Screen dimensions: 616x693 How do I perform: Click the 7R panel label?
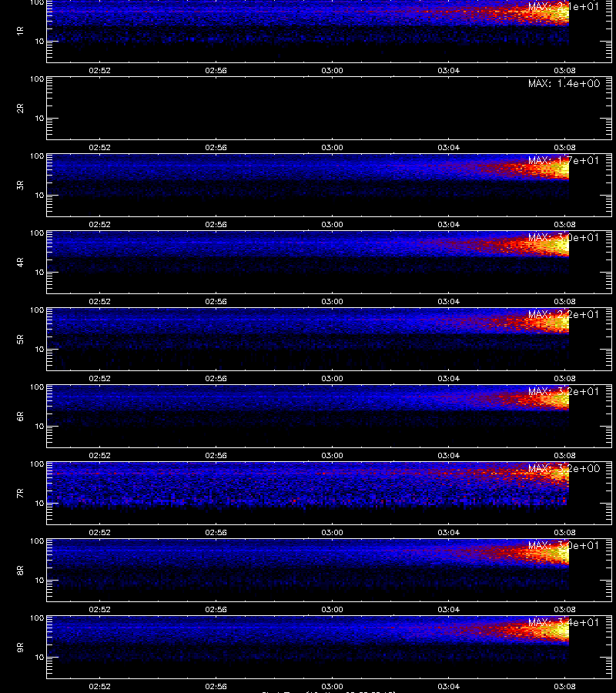point(20,494)
